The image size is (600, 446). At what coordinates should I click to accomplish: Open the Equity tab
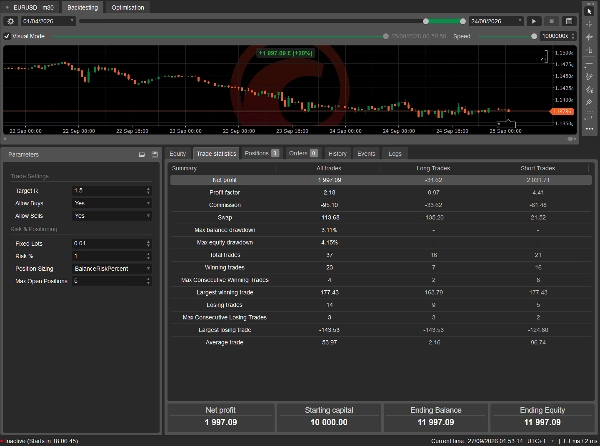[x=178, y=153]
